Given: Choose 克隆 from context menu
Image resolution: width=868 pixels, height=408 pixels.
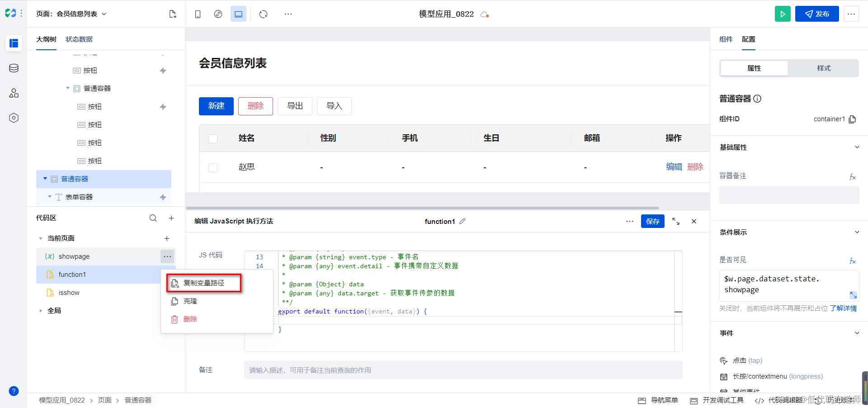Looking at the screenshot, I should [x=217, y=301].
